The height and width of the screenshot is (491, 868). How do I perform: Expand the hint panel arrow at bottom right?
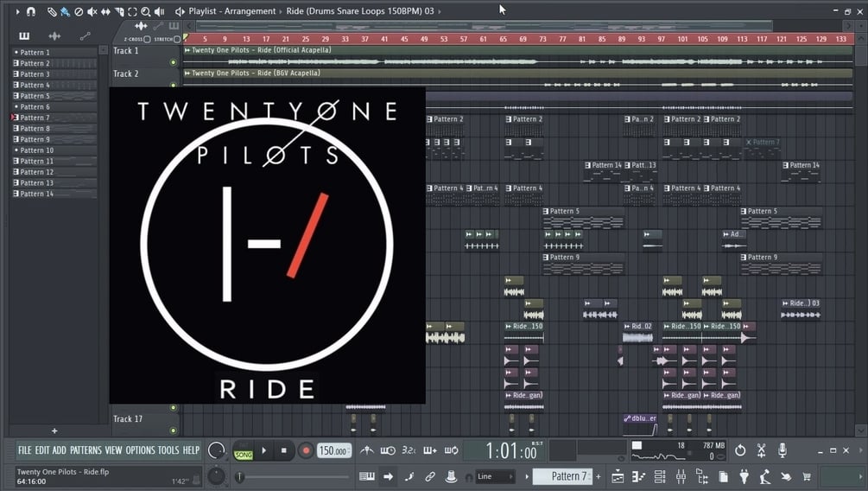tap(861, 476)
